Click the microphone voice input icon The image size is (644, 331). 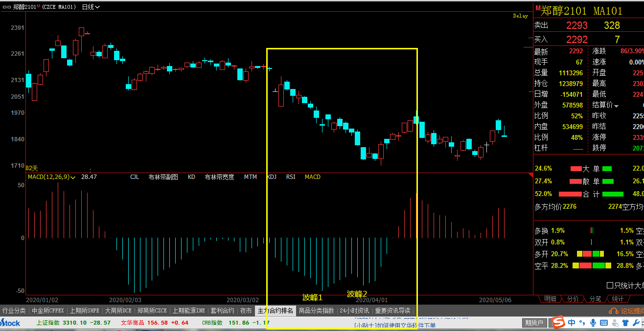click(x=593, y=322)
